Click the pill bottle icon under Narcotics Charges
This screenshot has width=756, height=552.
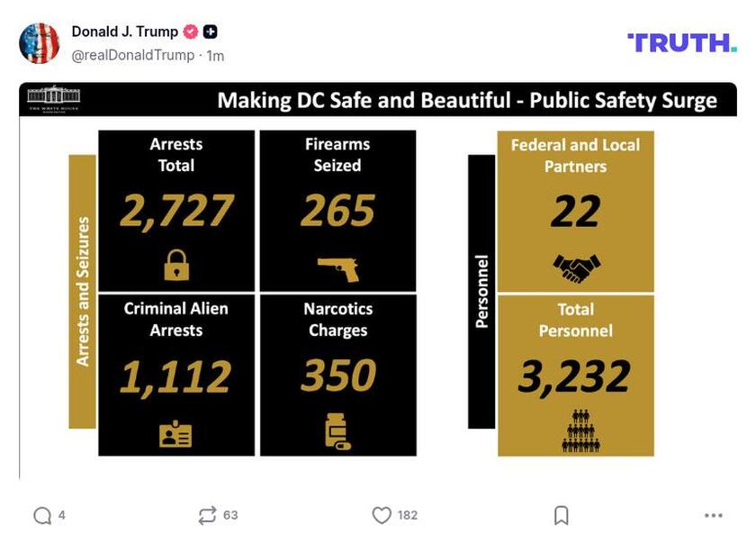[x=338, y=431]
